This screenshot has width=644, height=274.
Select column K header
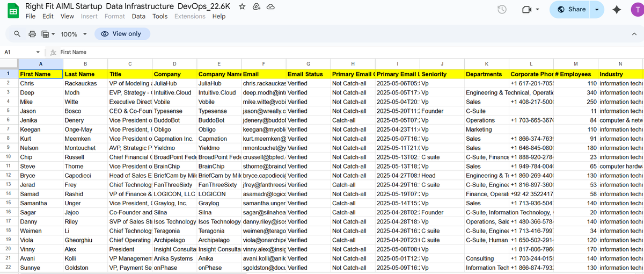(x=486, y=64)
